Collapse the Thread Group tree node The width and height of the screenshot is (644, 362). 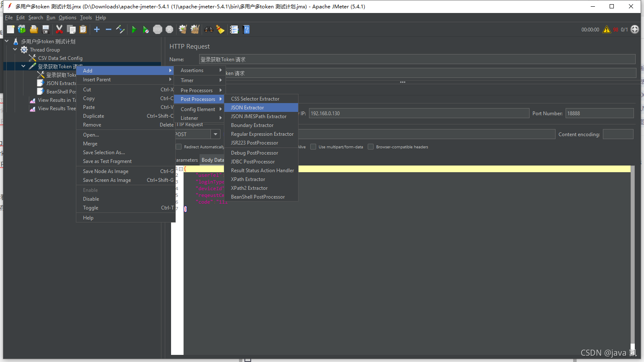(15, 49)
